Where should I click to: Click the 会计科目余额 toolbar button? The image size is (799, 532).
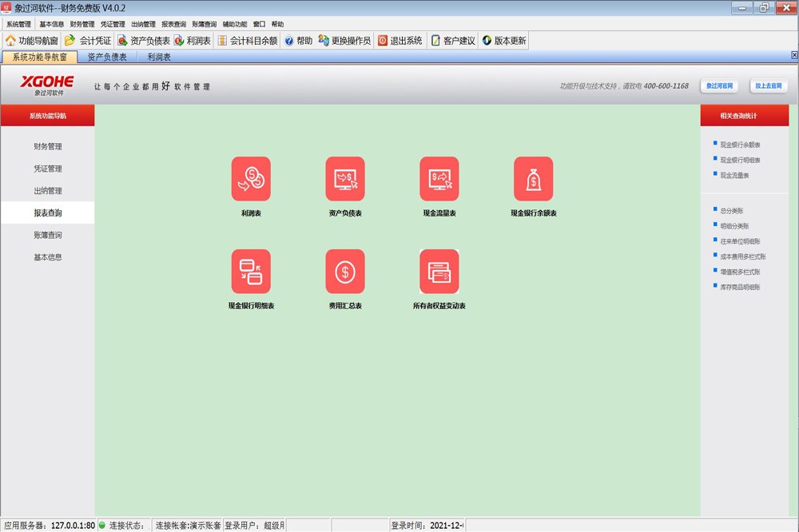(248, 41)
